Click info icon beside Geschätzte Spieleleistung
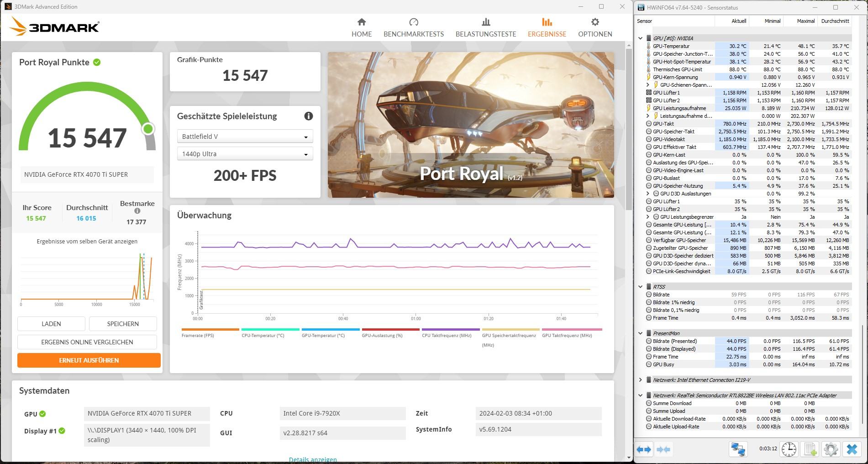Viewport: 868px width, 464px height. 309,116
